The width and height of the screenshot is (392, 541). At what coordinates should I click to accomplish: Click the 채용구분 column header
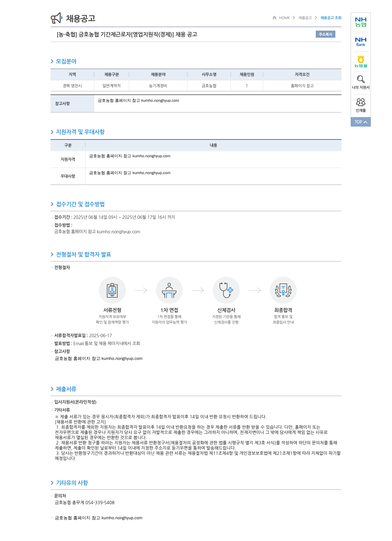(111, 74)
